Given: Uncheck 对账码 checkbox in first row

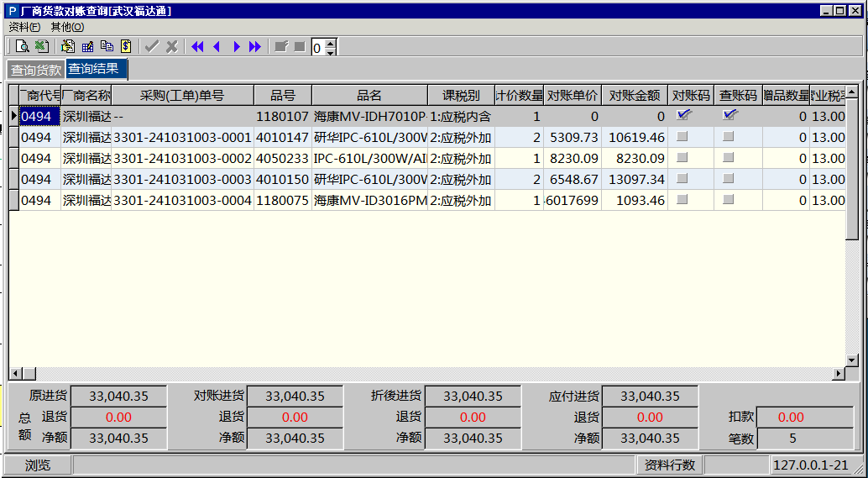Looking at the screenshot, I should pyautogui.click(x=683, y=115).
